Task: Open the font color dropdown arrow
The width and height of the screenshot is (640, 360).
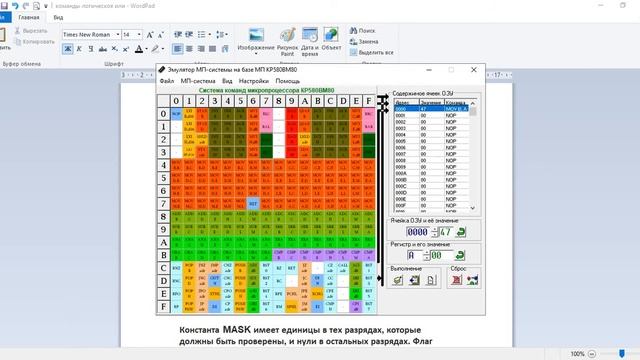Action: point(147,49)
